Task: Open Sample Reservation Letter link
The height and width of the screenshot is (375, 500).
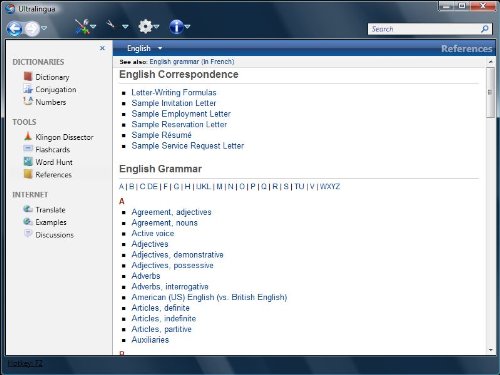Action: coord(179,124)
